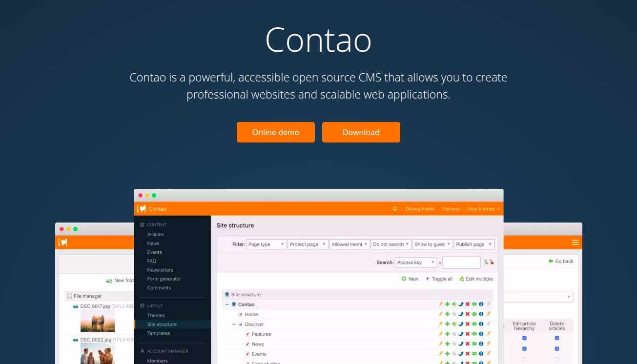The image size is (637, 364).
Task: Open the Do not search filter dropdown
Action: 391,244
